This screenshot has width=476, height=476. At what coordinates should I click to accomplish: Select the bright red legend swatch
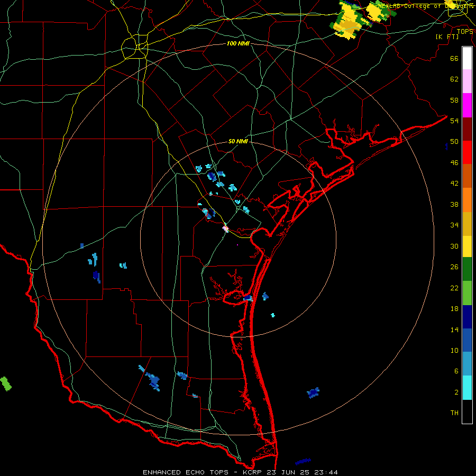(467, 152)
